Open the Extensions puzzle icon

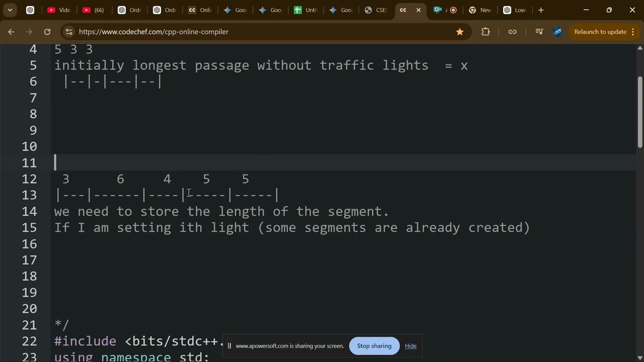tap(486, 32)
